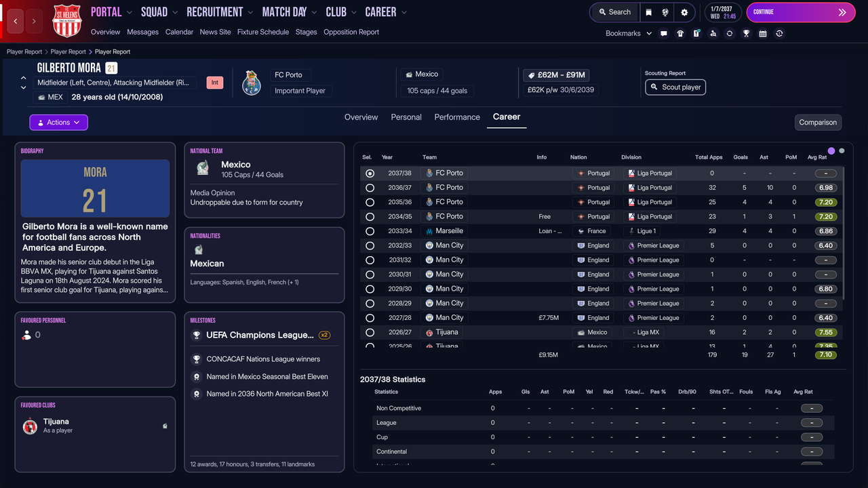
Task: Go to previous player with up chevron
Action: point(24,79)
